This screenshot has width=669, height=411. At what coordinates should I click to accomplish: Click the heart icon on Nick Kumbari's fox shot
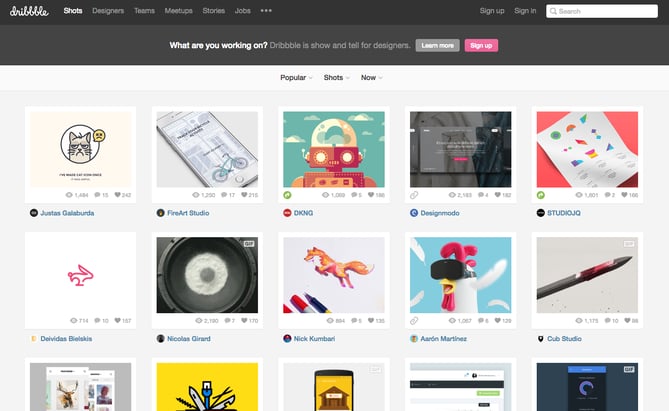pos(368,321)
